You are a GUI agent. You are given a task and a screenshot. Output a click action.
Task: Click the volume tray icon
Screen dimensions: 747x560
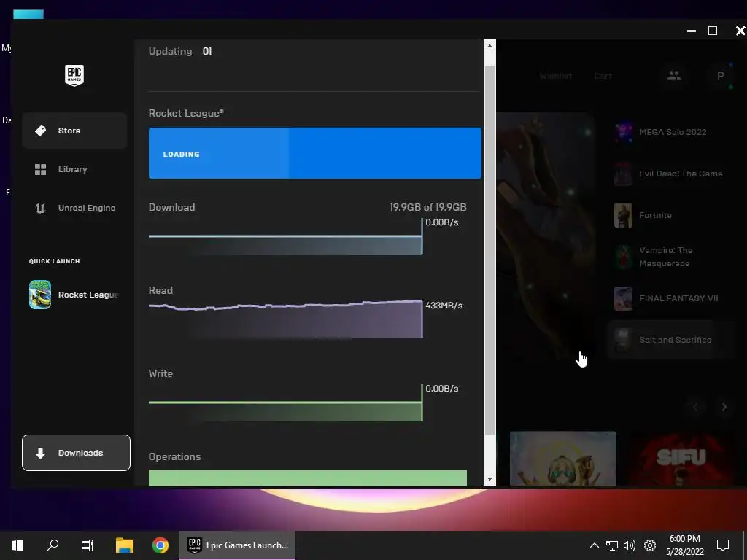pos(630,545)
